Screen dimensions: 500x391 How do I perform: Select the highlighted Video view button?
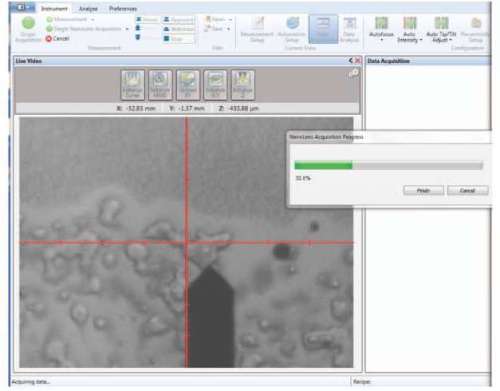[323, 29]
